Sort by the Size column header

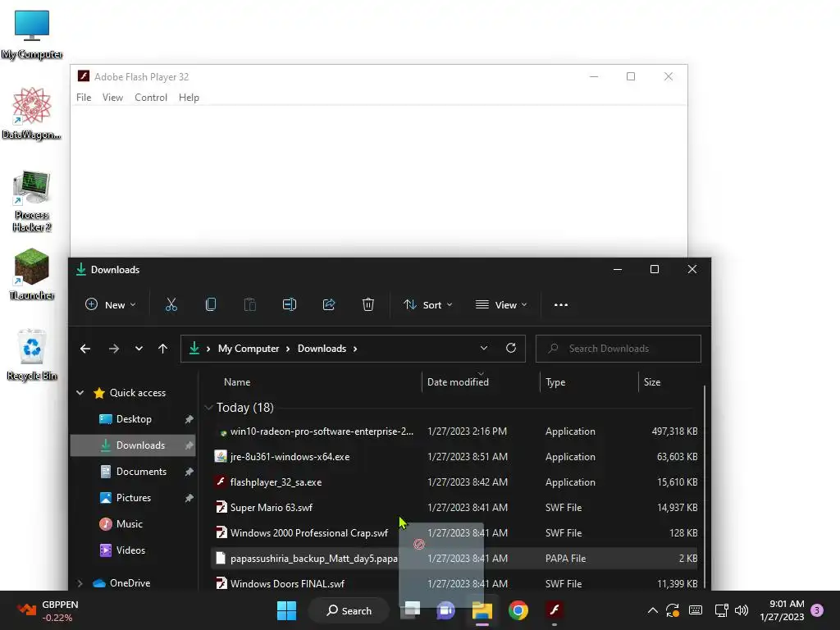tap(652, 382)
